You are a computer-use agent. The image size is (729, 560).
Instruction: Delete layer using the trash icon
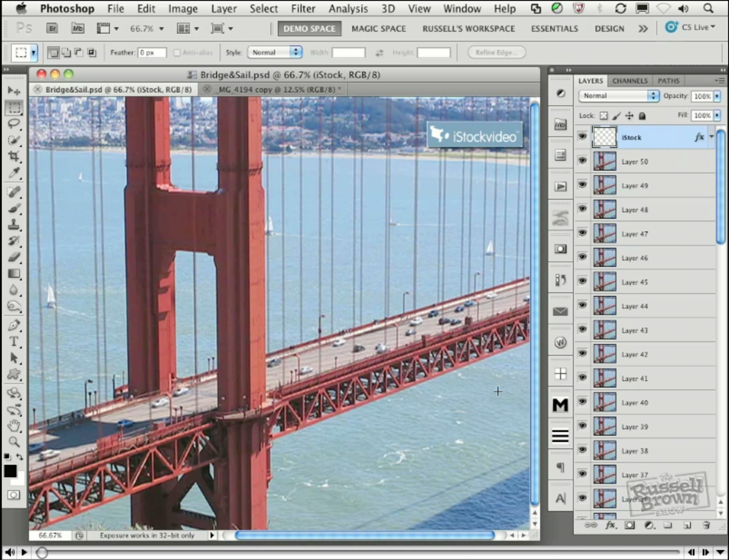point(706,525)
